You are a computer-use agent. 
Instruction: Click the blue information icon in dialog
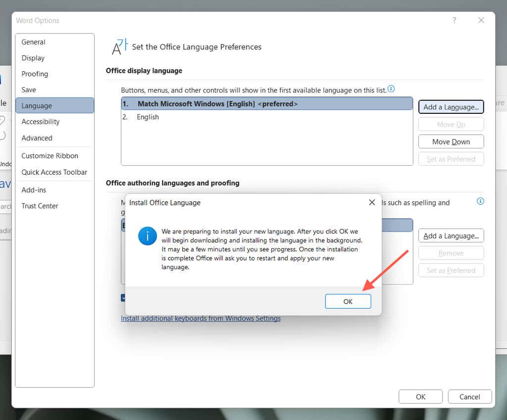click(148, 236)
